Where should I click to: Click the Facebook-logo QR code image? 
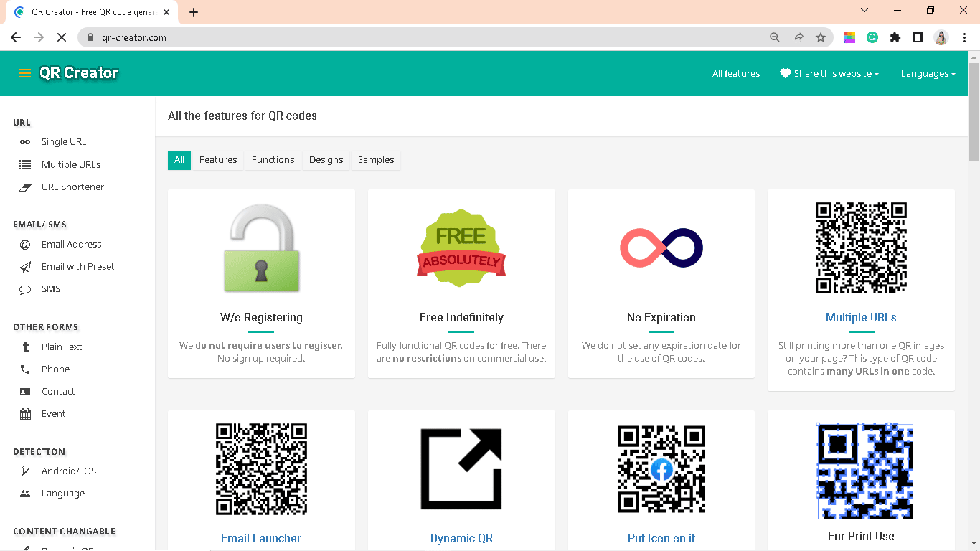tap(661, 469)
